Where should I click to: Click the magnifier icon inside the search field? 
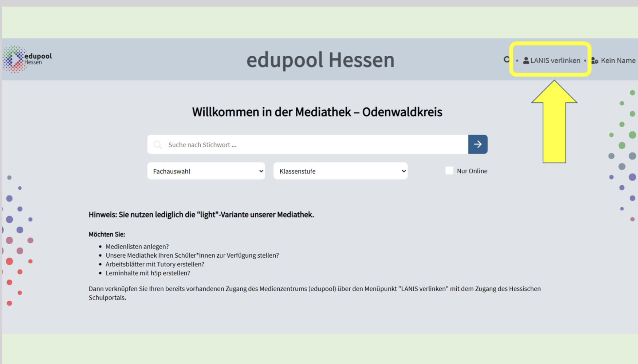158,145
